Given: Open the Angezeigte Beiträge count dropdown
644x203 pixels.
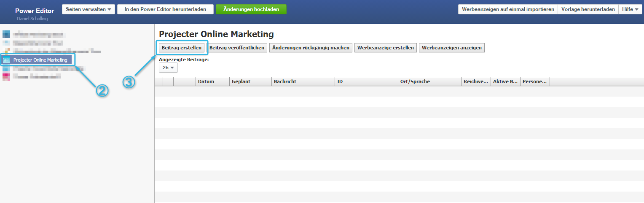Looking at the screenshot, I should pyautogui.click(x=168, y=68).
